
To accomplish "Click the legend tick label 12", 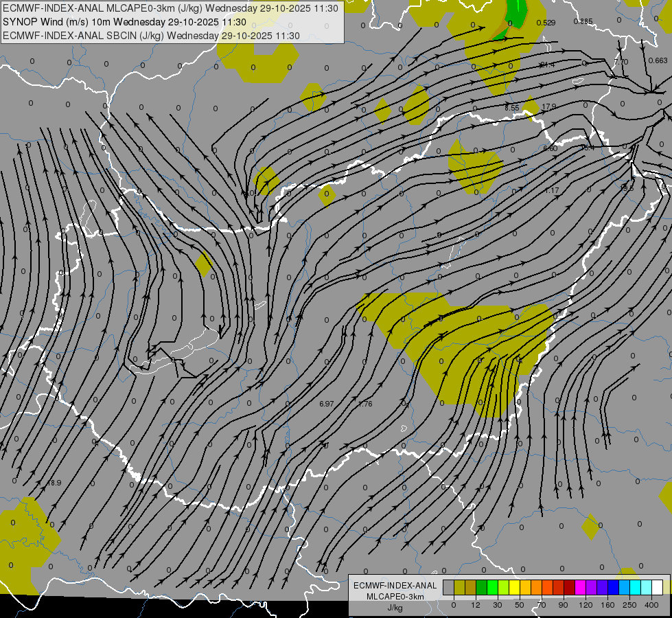I will pos(476,605).
